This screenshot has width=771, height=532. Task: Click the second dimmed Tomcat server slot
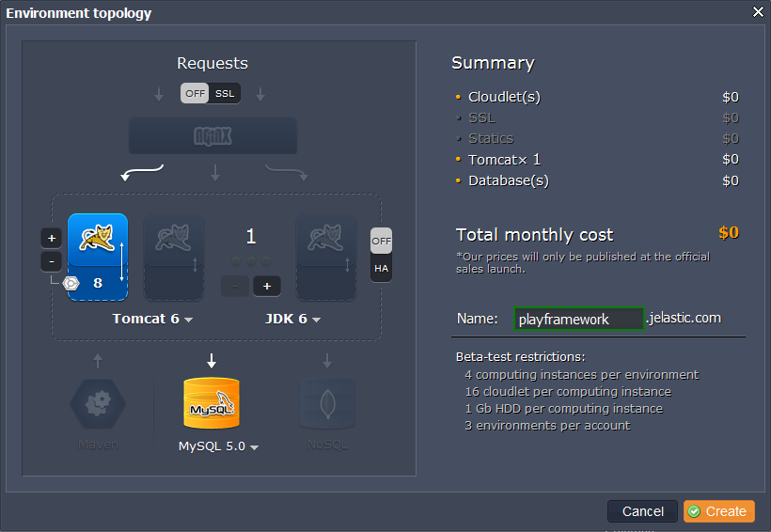[174, 257]
